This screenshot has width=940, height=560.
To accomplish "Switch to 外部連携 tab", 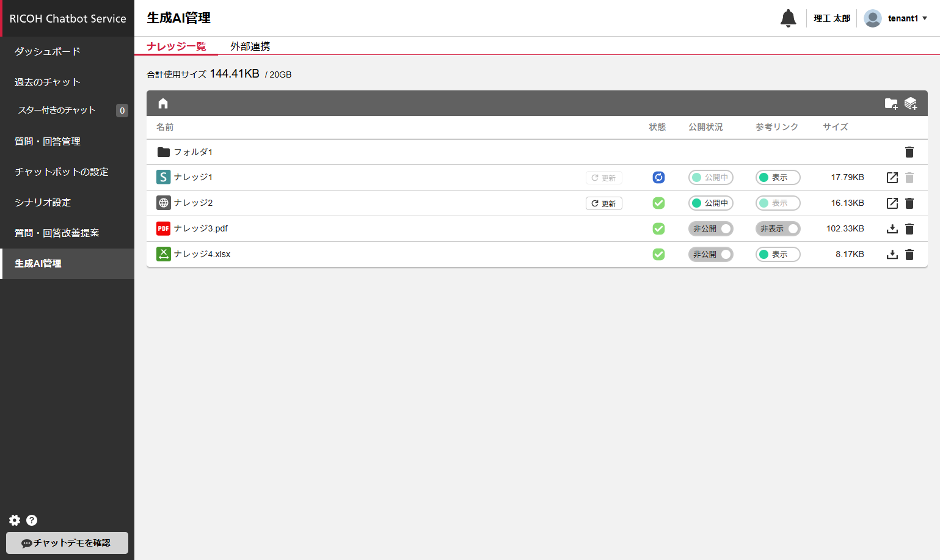I will (x=250, y=46).
